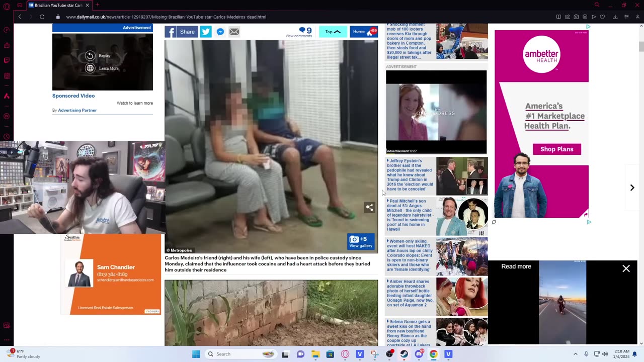
Task: Add page to bookmarks heart icon
Action: tap(602, 17)
